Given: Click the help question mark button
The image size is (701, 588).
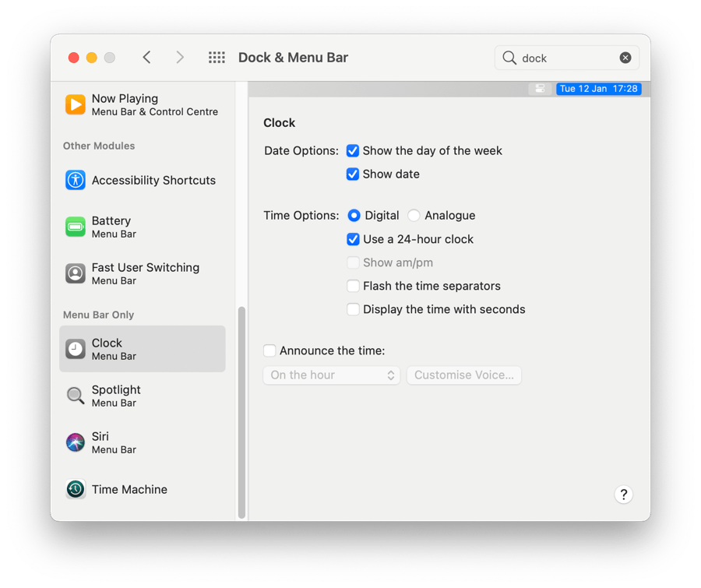Looking at the screenshot, I should (x=623, y=495).
